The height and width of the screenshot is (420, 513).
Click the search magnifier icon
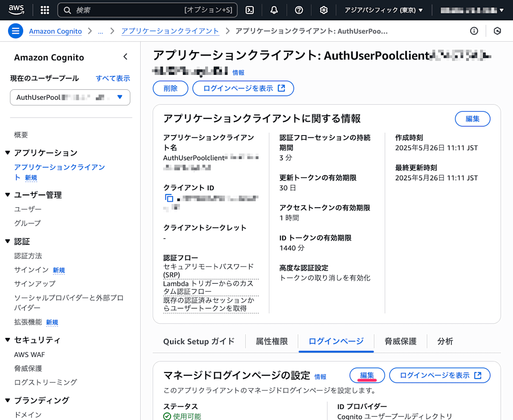coord(67,10)
